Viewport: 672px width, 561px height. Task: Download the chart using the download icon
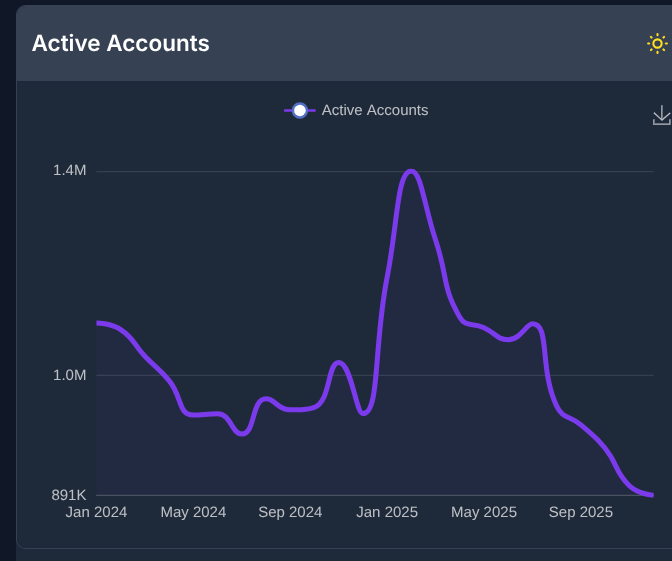661,116
